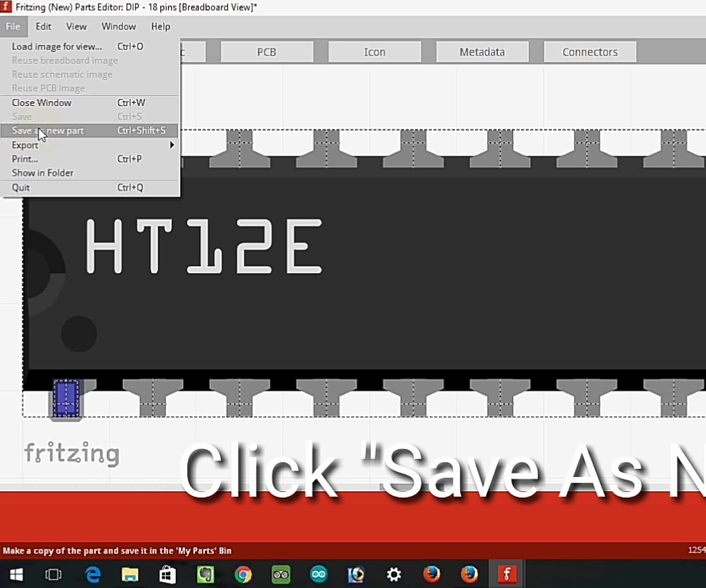The width and height of the screenshot is (706, 588).
Task: Launch Google Chrome from the taskbar
Action: (243, 574)
